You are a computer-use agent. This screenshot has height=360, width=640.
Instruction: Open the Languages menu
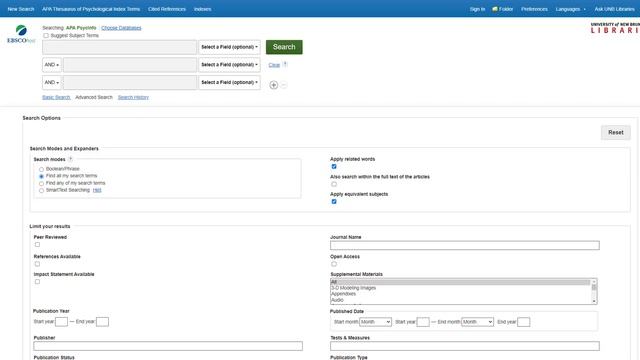pyautogui.click(x=571, y=9)
